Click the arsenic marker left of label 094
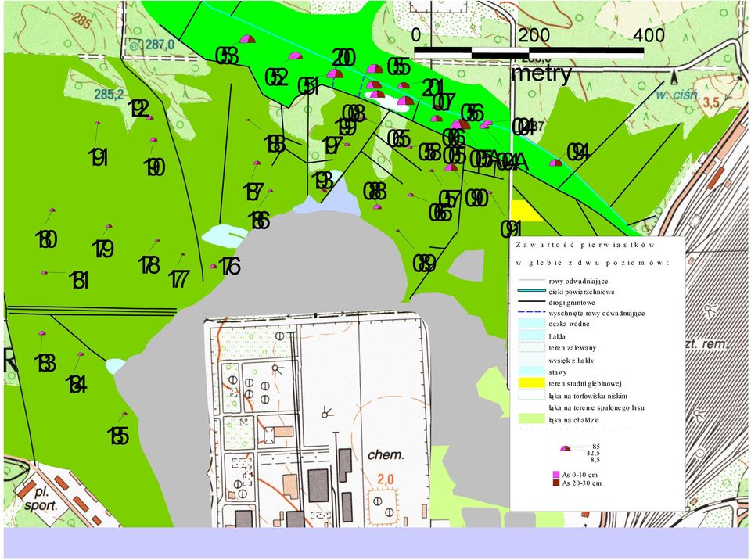751x560 pixels. [x=555, y=163]
